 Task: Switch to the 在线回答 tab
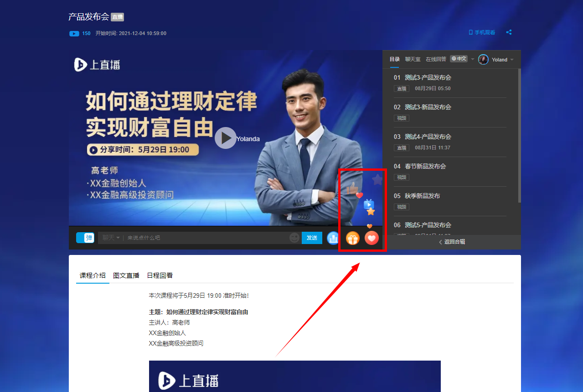[436, 59]
